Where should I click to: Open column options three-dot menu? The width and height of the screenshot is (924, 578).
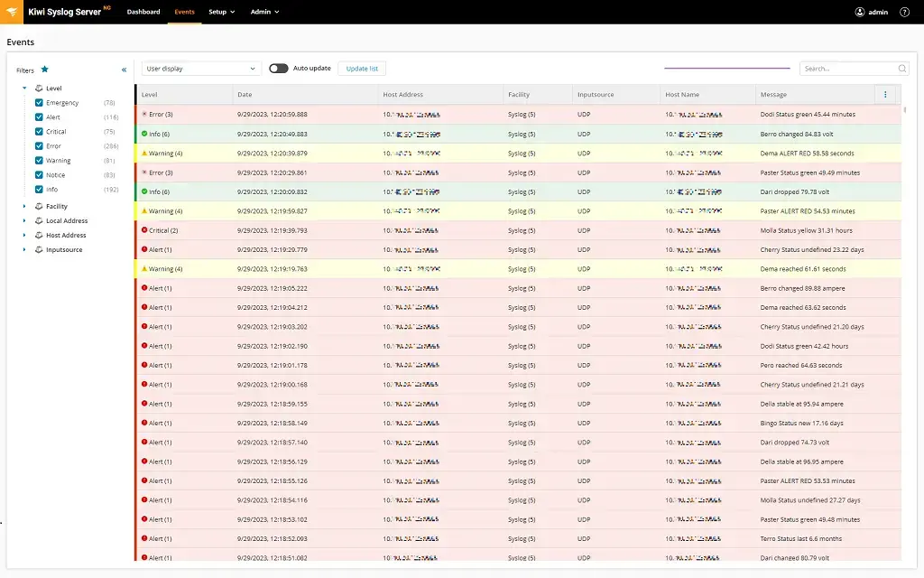coord(885,95)
